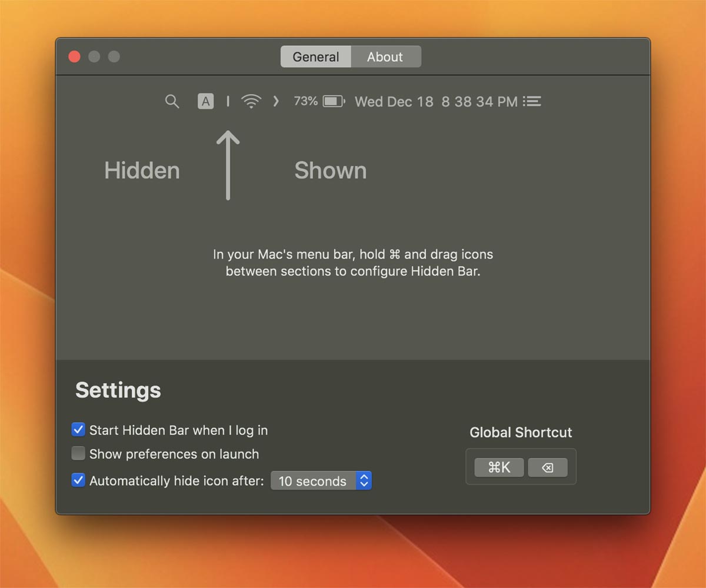Enable 'Show preferences on launch' checkbox
Screen dimensions: 706x588
(x=78, y=454)
